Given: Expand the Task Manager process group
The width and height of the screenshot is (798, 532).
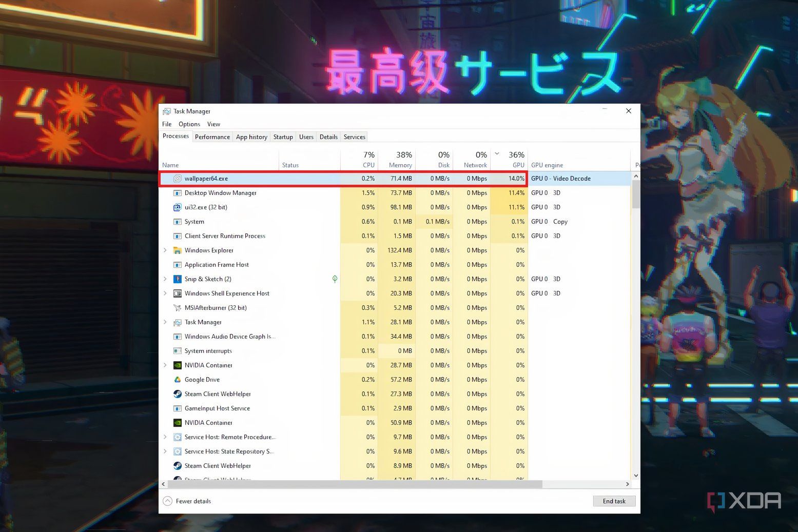Looking at the screenshot, I should [x=165, y=322].
